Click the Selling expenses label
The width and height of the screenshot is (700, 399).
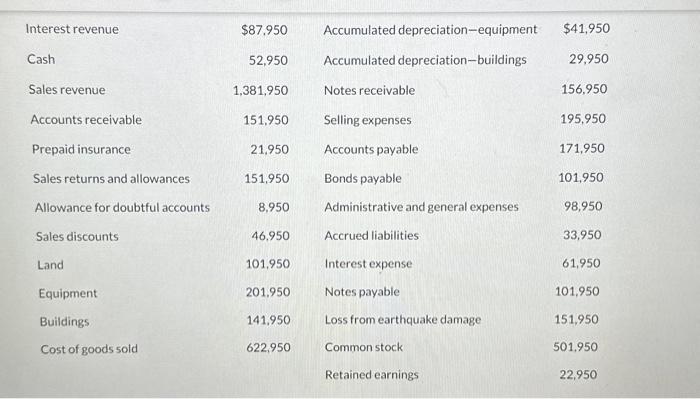[367, 120]
